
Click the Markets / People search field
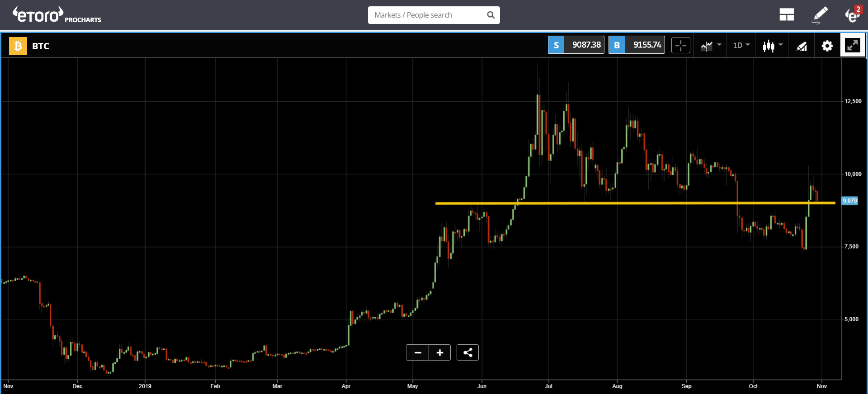tap(427, 15)
